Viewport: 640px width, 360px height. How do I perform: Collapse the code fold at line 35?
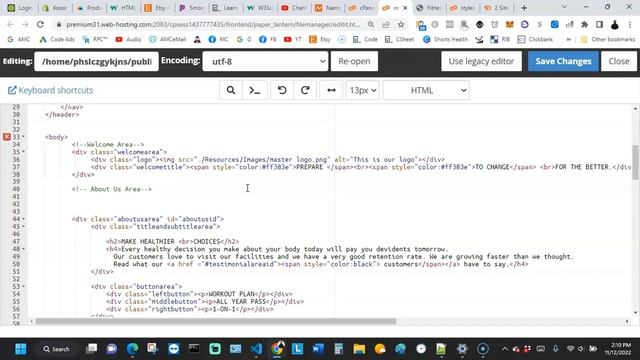(23, 152)
